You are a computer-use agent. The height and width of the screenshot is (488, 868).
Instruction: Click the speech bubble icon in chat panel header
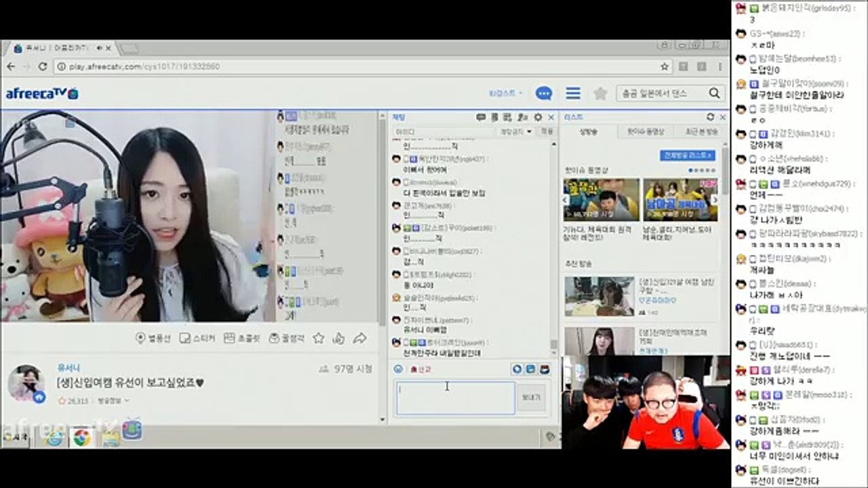click(x=481, y=117)
